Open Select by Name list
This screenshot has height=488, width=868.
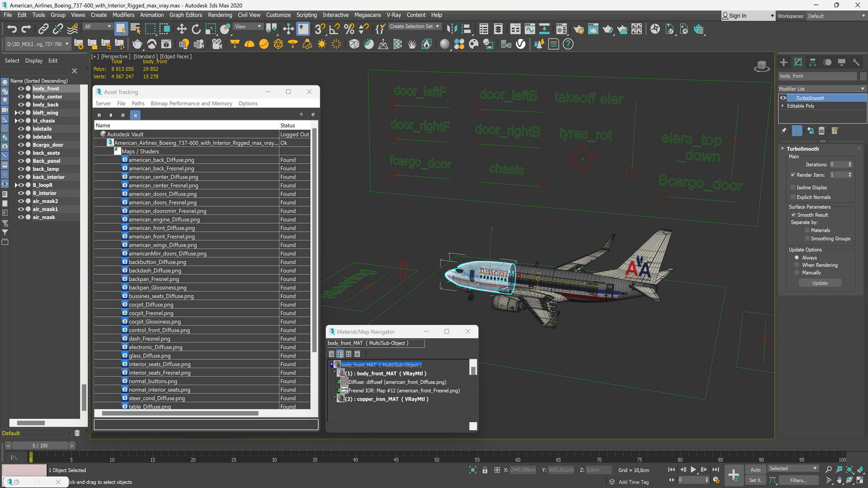135,29
